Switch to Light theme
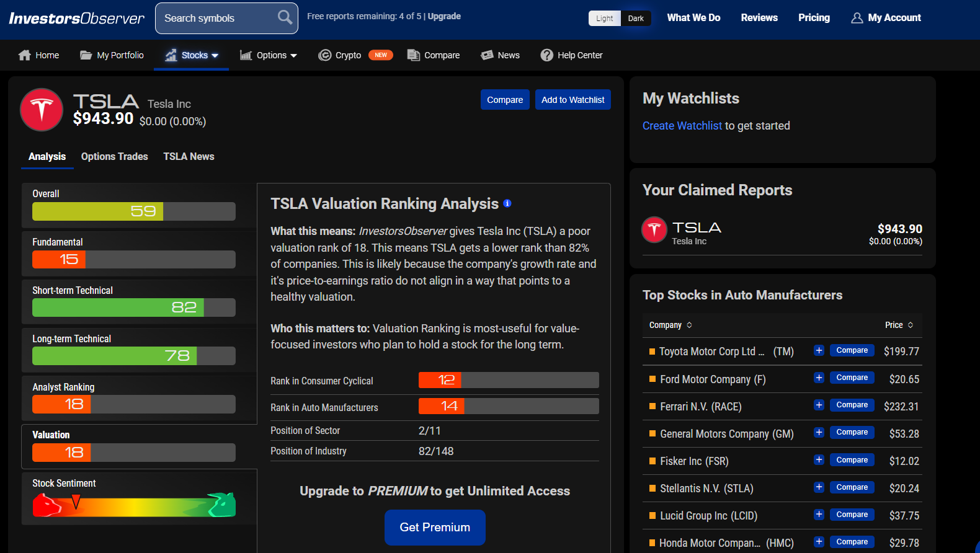Viewport: 980px width, 553px height. [605, 19]
